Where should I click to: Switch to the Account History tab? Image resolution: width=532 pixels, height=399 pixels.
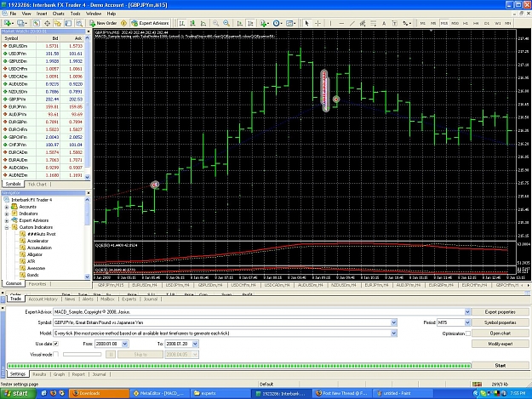pos(43,299)
